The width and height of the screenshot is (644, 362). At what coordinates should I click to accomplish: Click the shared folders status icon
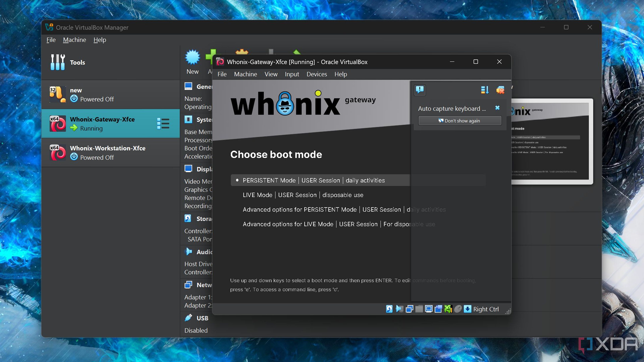coord(419,309)
